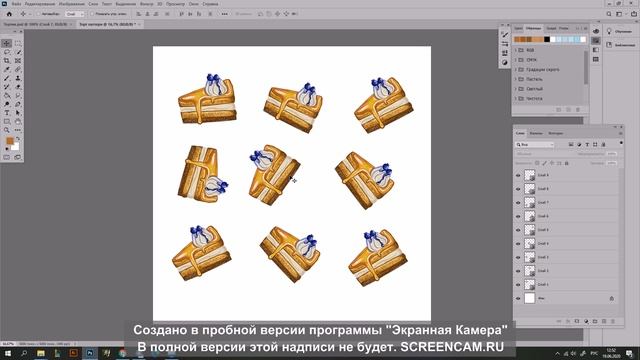Toggle layer filtering on or off switch
The height and width of the screenshot is (360, 640).
point(621,143)
